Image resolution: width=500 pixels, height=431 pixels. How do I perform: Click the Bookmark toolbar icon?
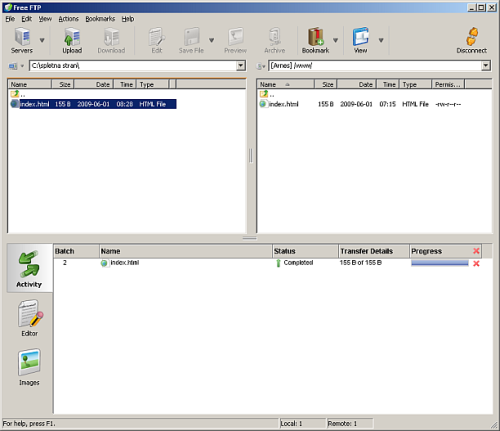coord(315,41)
